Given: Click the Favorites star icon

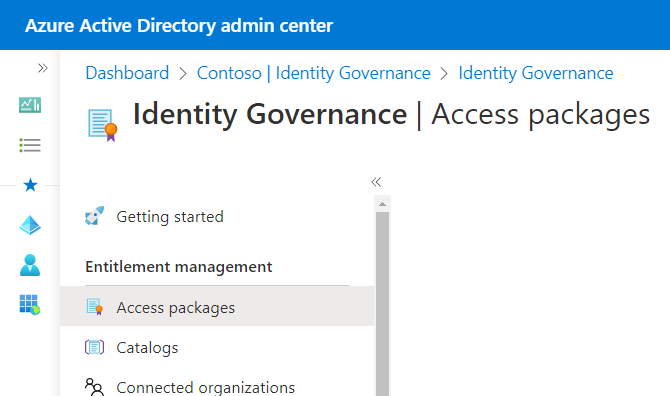Looking at the screenshot, I should click(x=30, y=185).
